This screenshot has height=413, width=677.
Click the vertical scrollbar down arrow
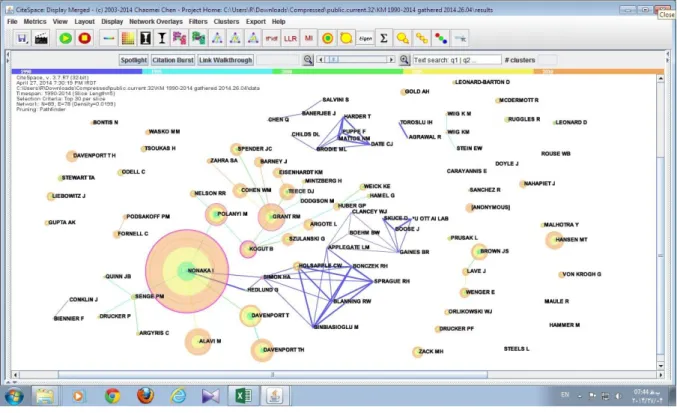(661, 366)
